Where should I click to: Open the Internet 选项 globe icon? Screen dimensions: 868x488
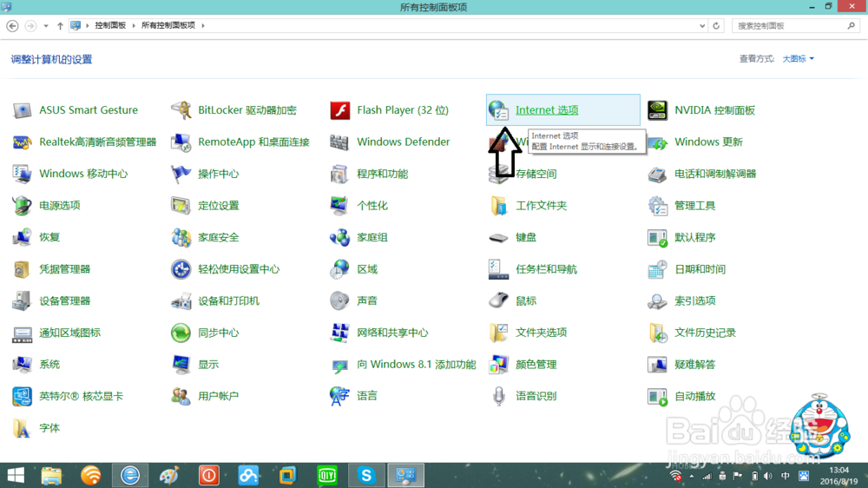coord(498,110)
